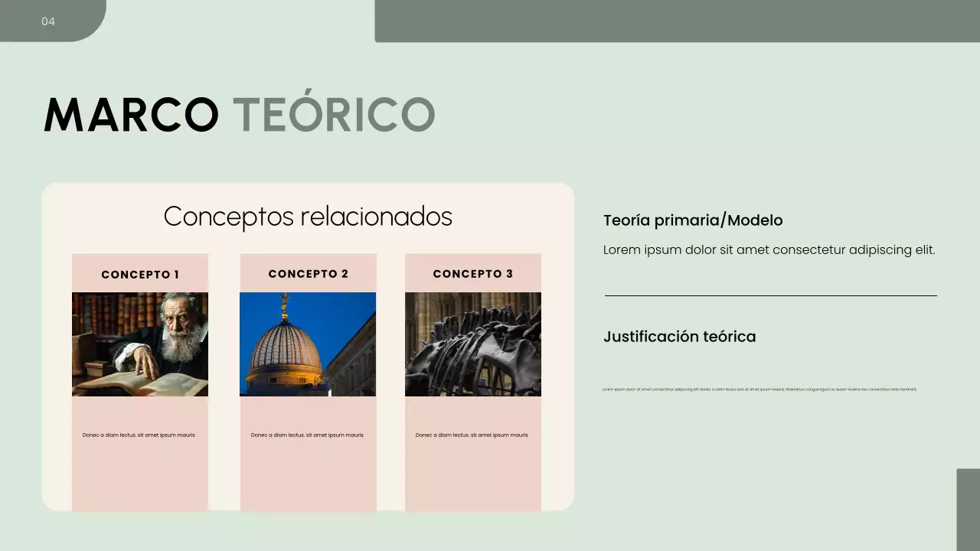This screenshot has width=980, height=551.
Task: Click the caption under CONCEPTO 1
Action: 140,435
